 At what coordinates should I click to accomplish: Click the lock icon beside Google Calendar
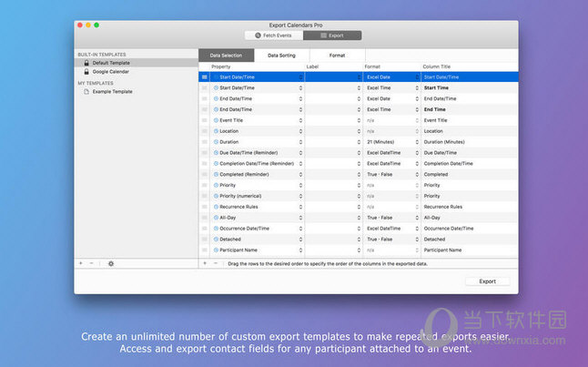coord(86,71)
